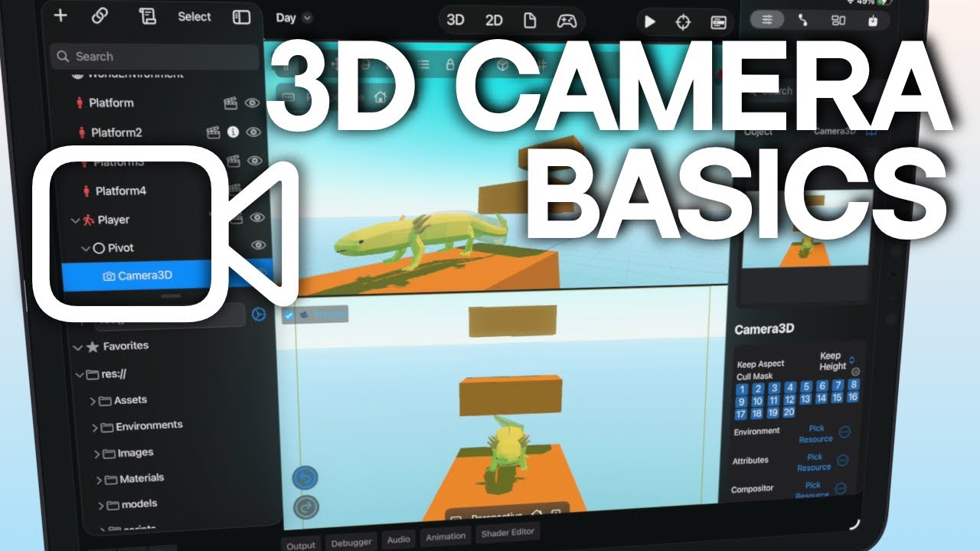Open the Debugger bottom tab
The height and width of the screenshot is (551, 980).
tap(351, 542)
